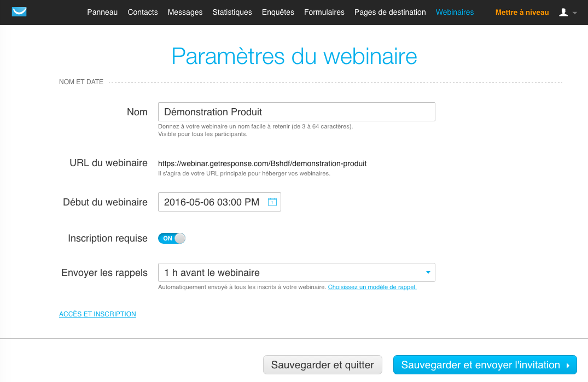
Task: Click the NOM ET DATE section label
Action: 81,81
